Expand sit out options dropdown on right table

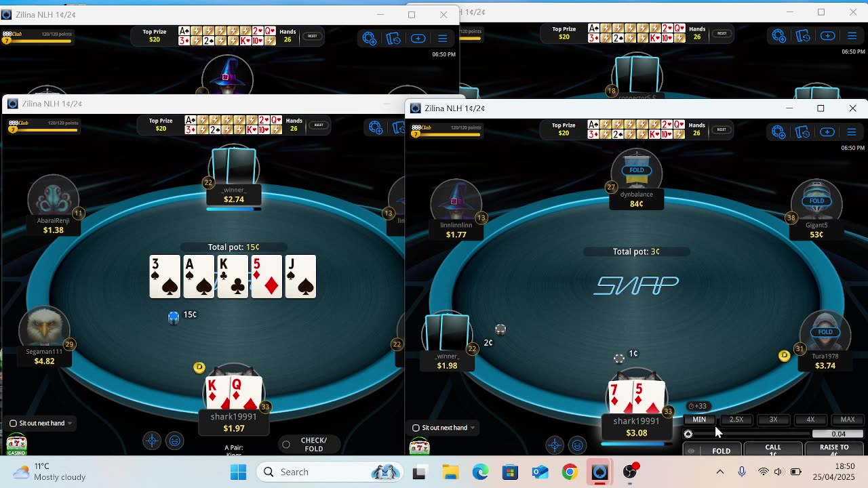[472, 428]
